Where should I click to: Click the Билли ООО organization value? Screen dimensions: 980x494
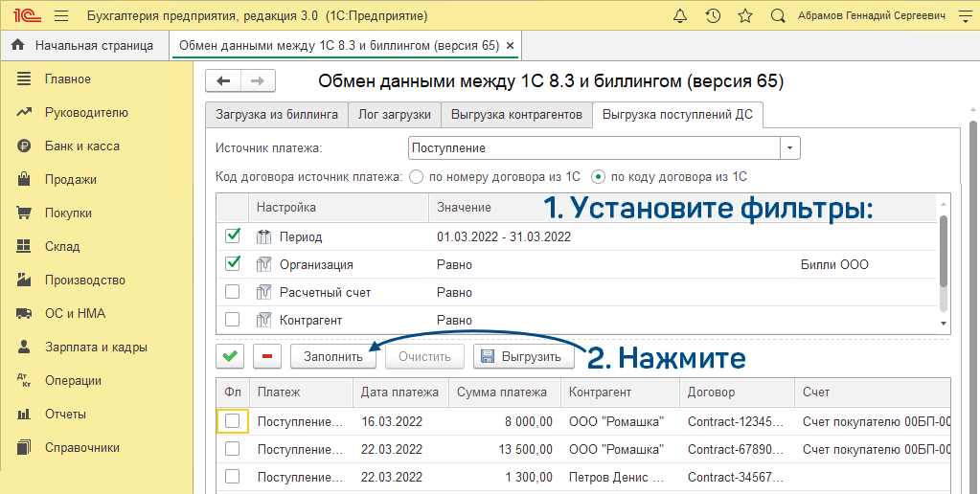tap(834, 265)
